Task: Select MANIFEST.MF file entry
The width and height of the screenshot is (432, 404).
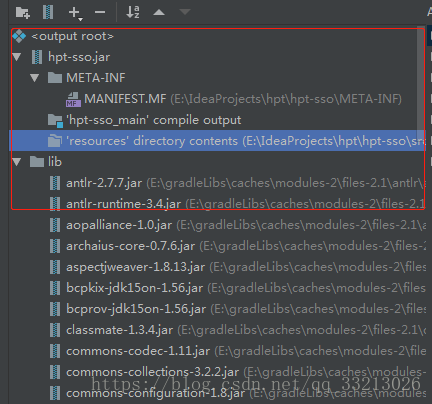Action: point(125,99)
